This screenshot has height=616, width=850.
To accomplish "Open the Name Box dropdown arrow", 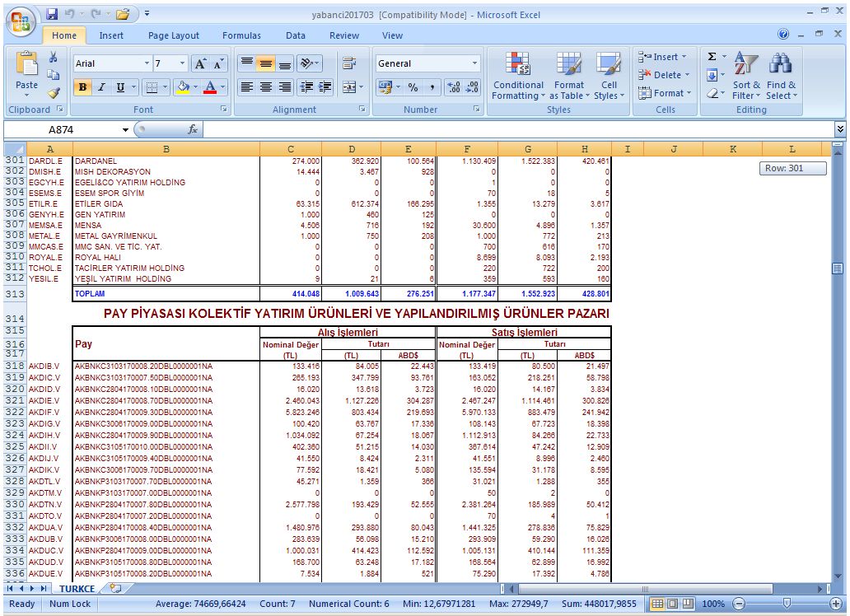I will [x=125, y=129].
